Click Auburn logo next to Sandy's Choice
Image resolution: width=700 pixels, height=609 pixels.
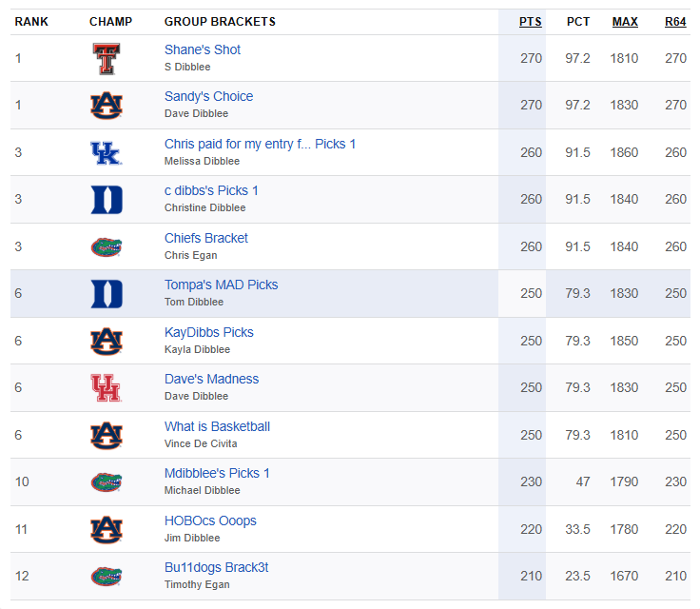[107, 106]
